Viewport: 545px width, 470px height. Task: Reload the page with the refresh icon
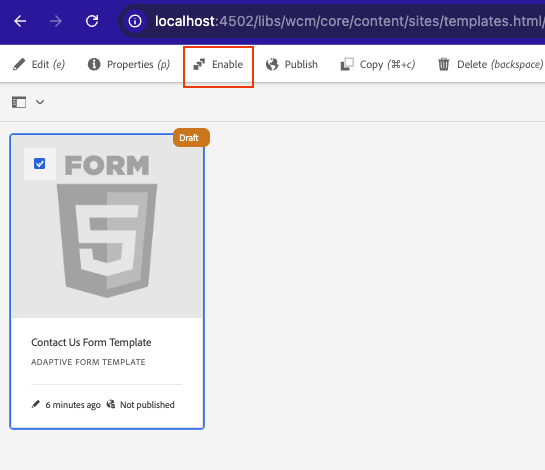tap(92, 21)
